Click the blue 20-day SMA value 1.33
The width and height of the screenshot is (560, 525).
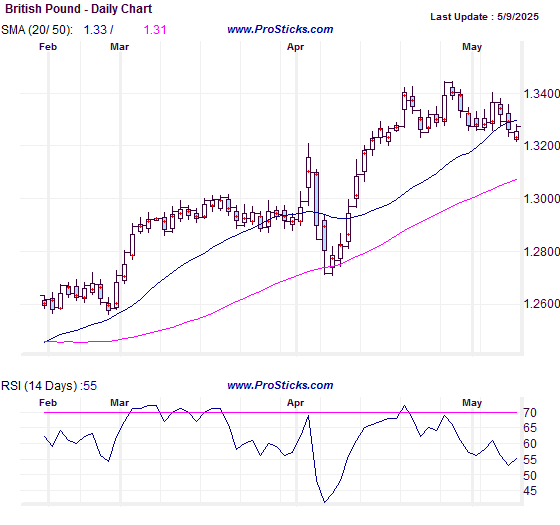[95, 30]
